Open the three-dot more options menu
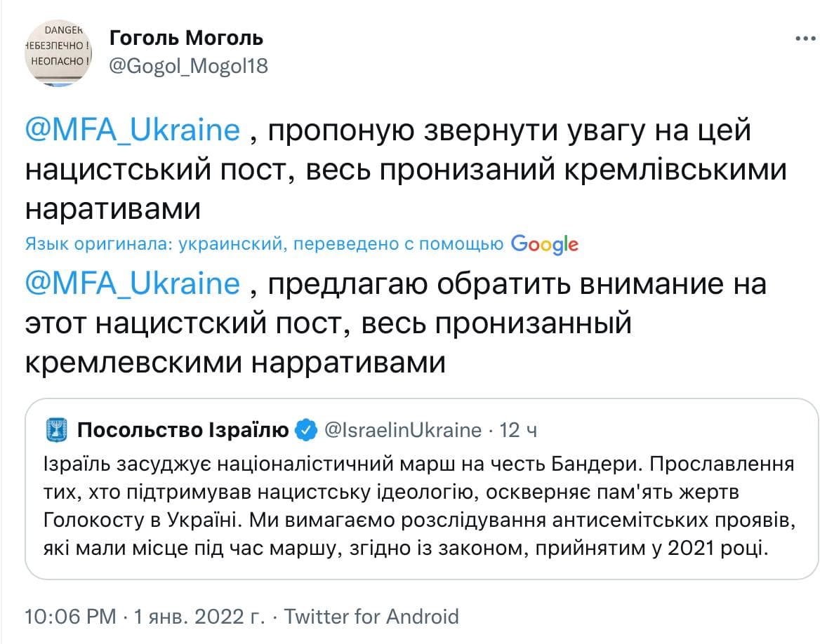The width and height of the screenshot is (834, 644). pyautogui.click(x=805, y=39)
